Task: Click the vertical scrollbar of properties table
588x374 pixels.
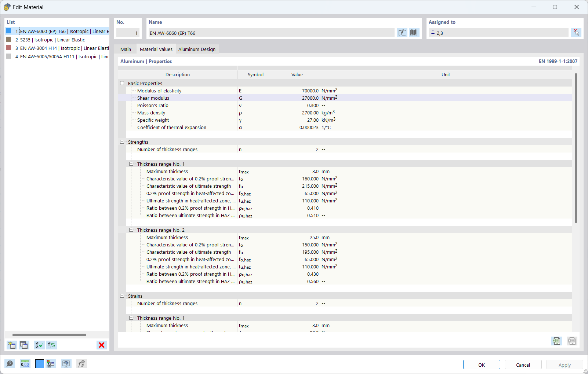Action: (x=576, y=148)
